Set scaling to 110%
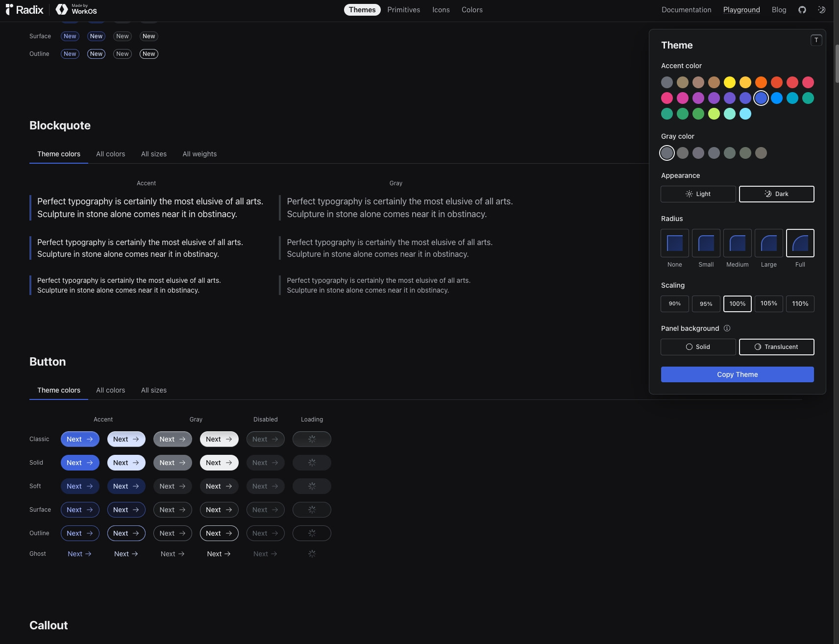The width and height of the screenshot is (839, 644). (x=800, y=304)
